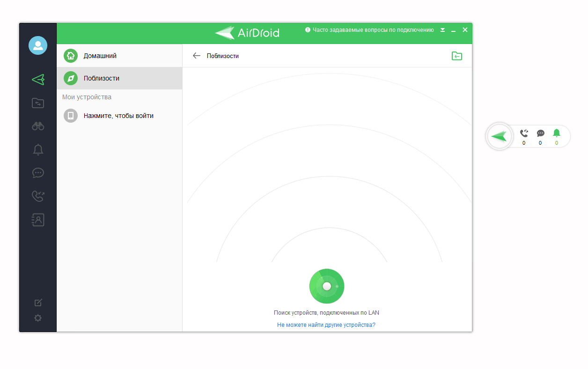The width and height of the screenshot is (588, 369).
Task: Open the call logs phone icon
Action: click(38, 196)
